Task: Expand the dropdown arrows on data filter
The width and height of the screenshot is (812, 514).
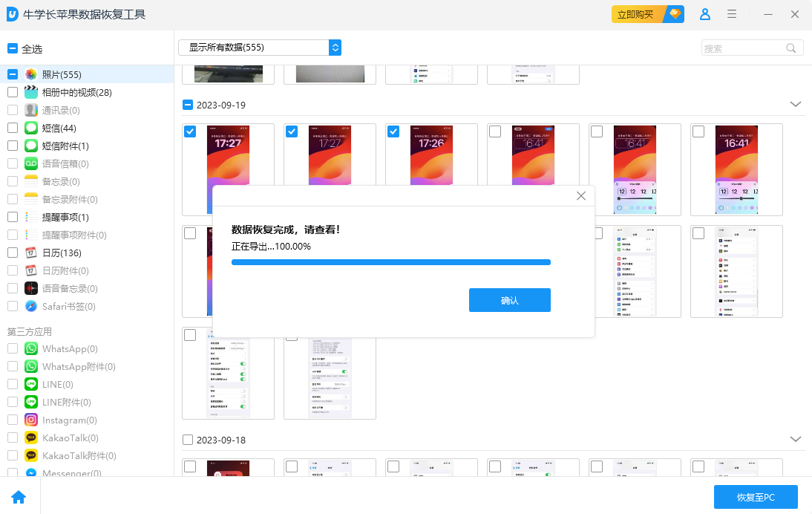Action: coord(335,47)
